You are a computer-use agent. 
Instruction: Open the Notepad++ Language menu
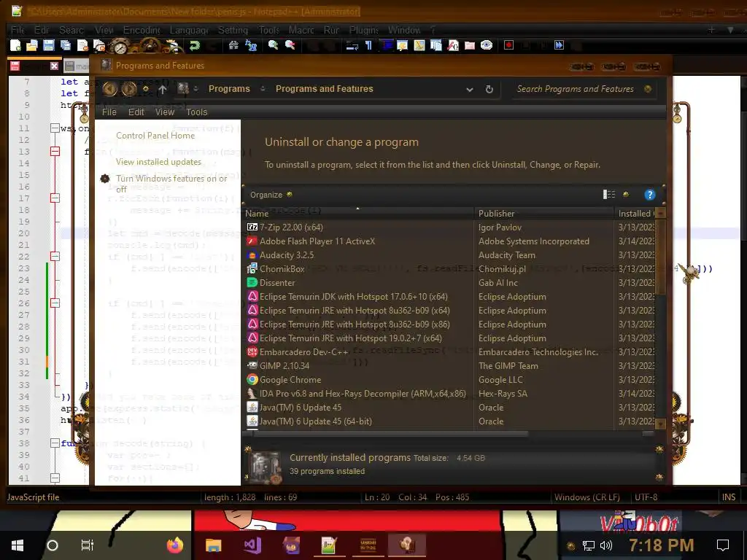189,30
